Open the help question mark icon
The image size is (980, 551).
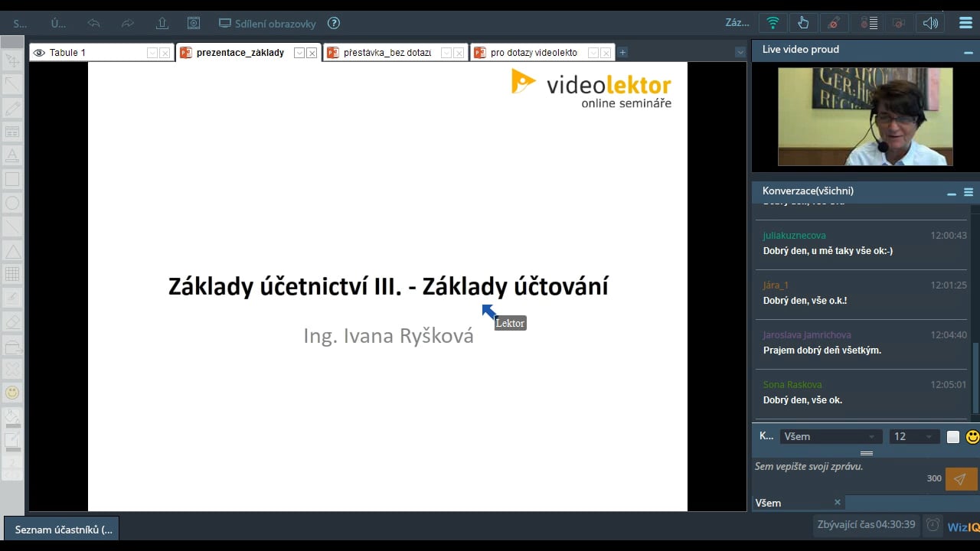[x=333, y=23]
